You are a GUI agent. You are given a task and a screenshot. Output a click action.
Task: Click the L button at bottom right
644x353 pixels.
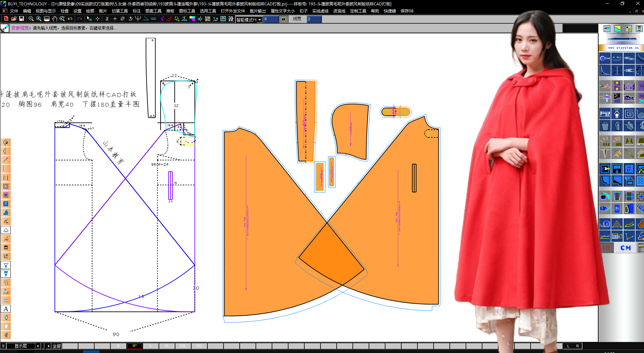[x=568, y=346]
